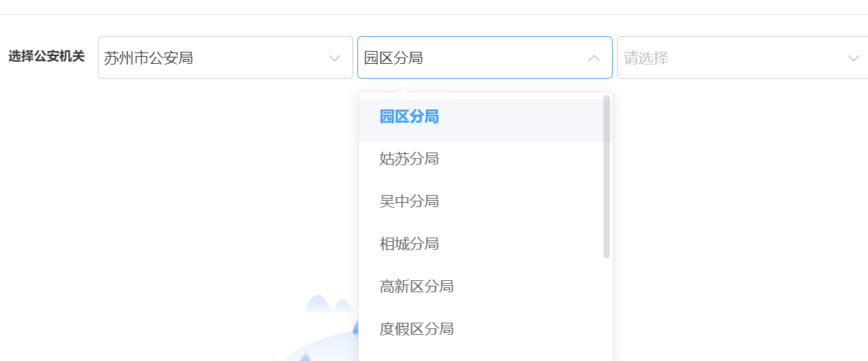The height and width of the screenshot is (361, 868).
Task: Click the up chevron in 园区分局 box
Action: (594, 58)
